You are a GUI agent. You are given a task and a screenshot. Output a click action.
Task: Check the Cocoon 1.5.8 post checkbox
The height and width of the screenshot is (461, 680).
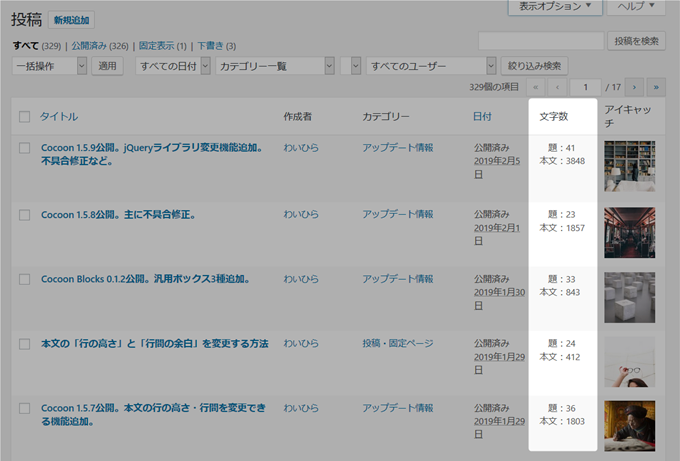[25, 214]
